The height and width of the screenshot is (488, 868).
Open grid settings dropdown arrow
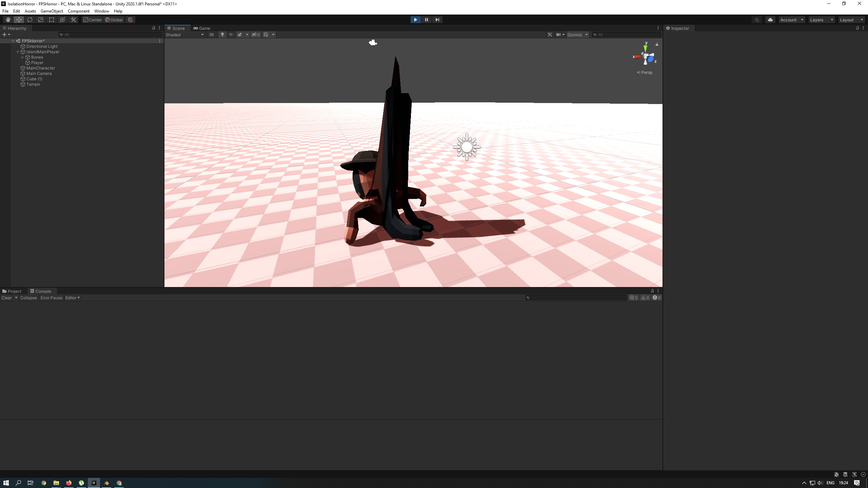[273, 35]
